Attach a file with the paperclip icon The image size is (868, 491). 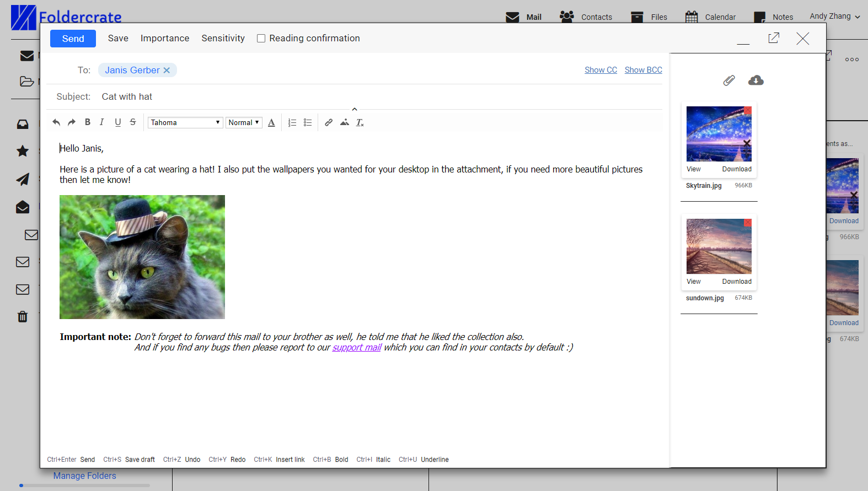pos(729,80)
